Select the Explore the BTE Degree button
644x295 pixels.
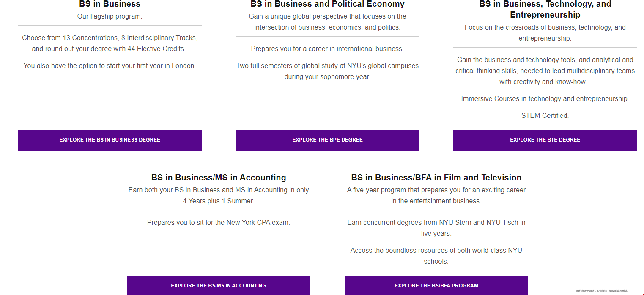tap(545, 140)
